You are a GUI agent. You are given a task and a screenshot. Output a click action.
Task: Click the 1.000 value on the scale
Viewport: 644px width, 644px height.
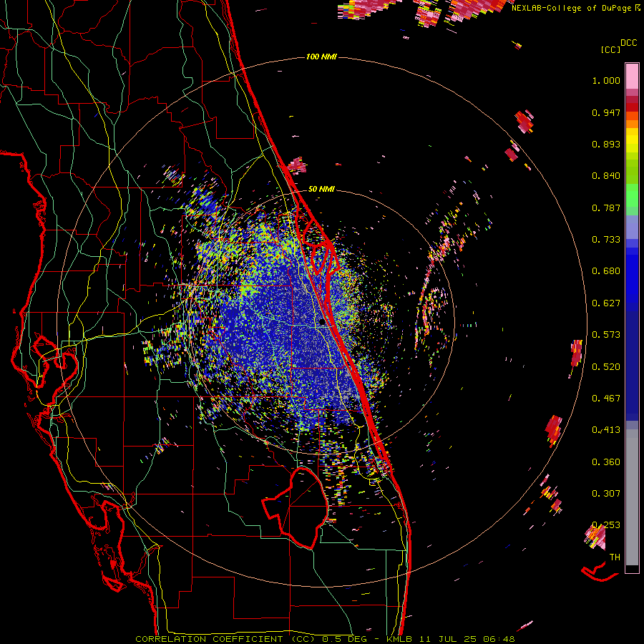pyautogui.click(x=606, y=80)
